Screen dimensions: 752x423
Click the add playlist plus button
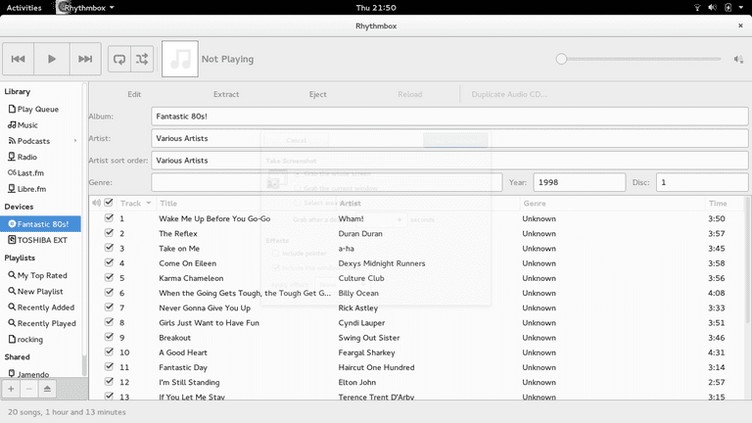(11, 389)
